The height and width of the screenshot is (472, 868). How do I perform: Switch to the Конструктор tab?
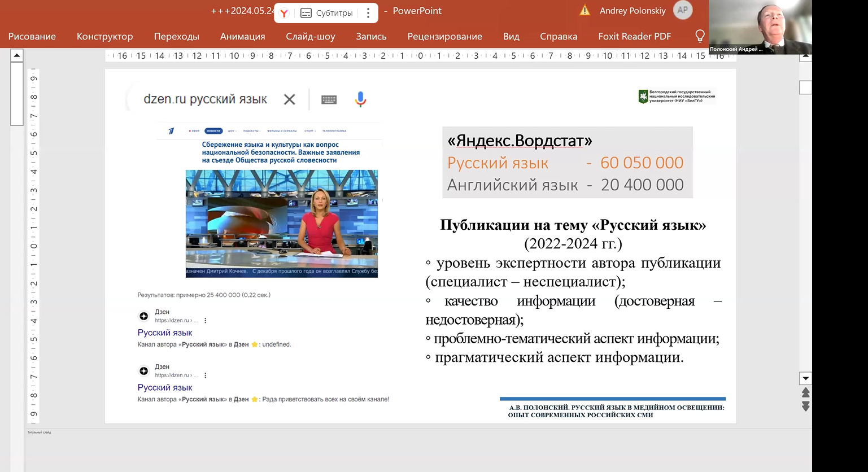[104, 37]
